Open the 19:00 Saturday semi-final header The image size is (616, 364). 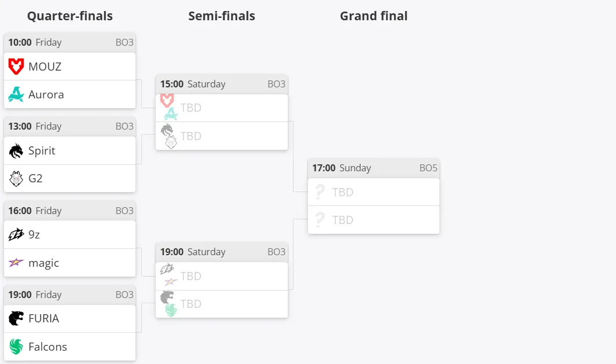pyautogui.click(x=222, y=252)
